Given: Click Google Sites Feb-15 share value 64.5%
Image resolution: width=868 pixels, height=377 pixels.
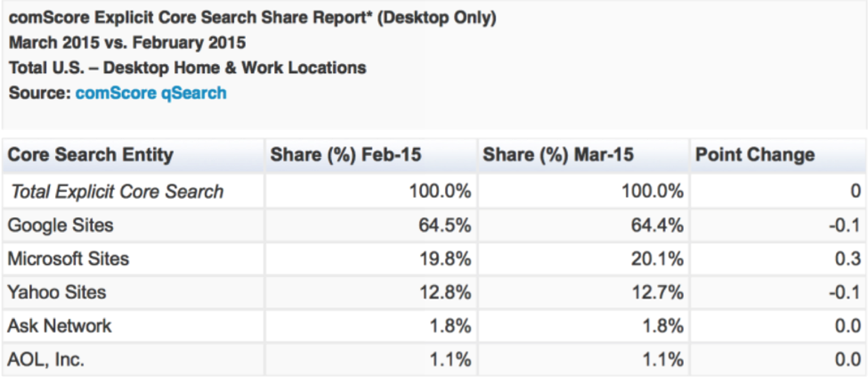Looking at the screenshot, I should [444, 225].
